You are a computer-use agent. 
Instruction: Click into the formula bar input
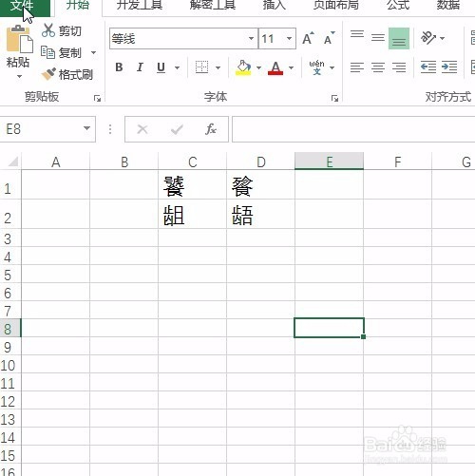click(353, 129)
